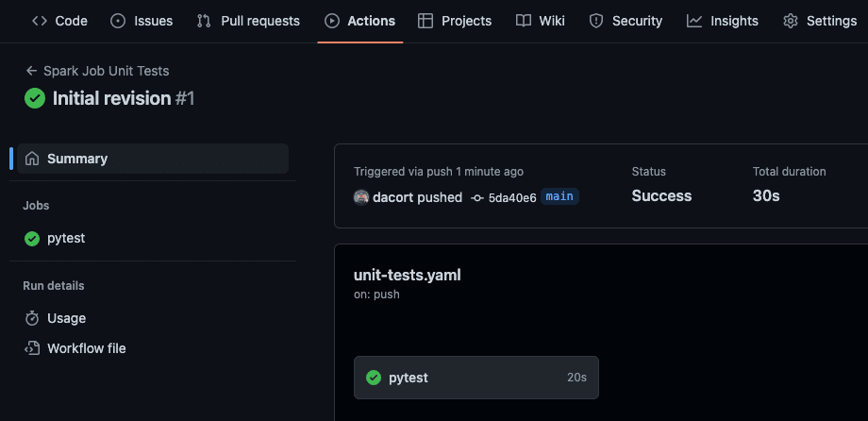Click the Usage stopwatch icon
The width and height of the screenshot is (868, 421).
coord(32,318)
